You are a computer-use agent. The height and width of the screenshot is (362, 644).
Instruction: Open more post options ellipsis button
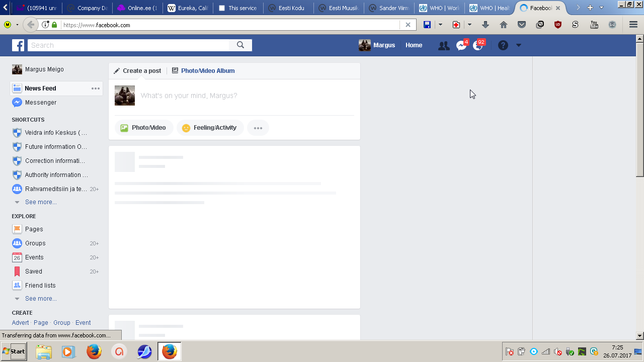point(258,128)
